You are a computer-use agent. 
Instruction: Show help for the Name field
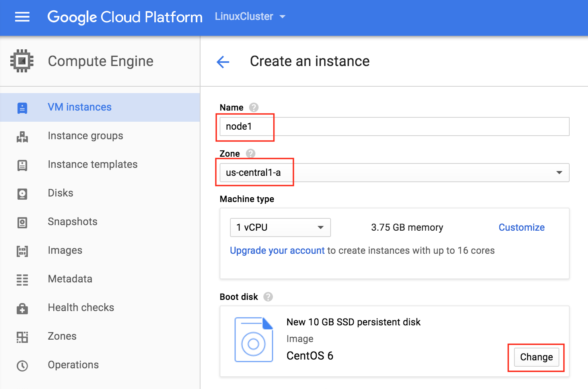pos(254,107)
